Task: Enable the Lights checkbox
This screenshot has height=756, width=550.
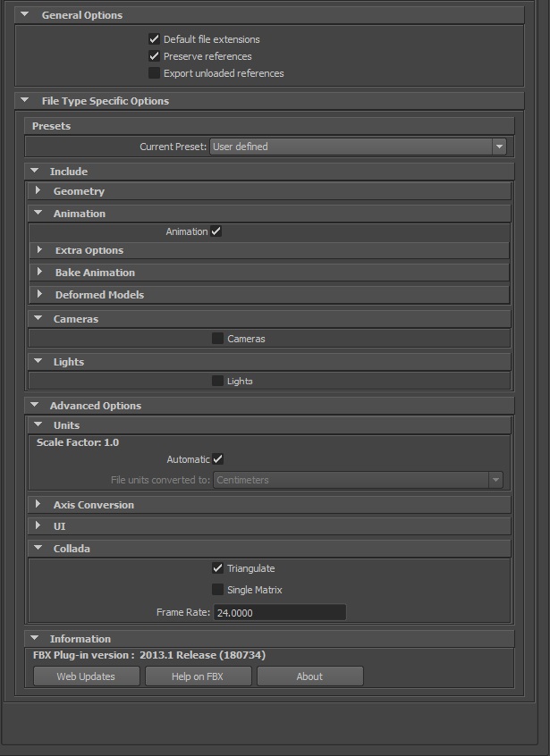Action: click(x=217, y=381)
